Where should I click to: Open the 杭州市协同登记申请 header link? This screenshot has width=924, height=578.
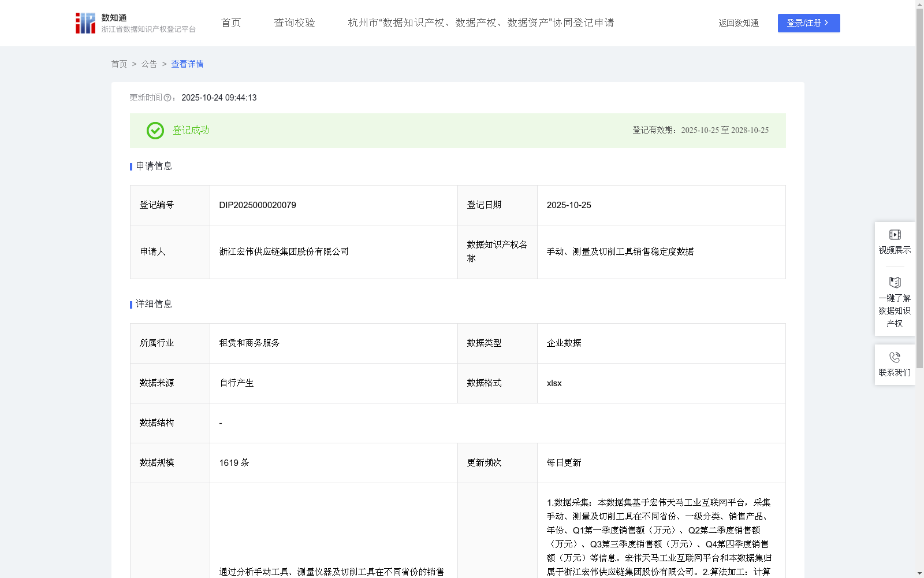pyautogui.click(x=480, y=23)
